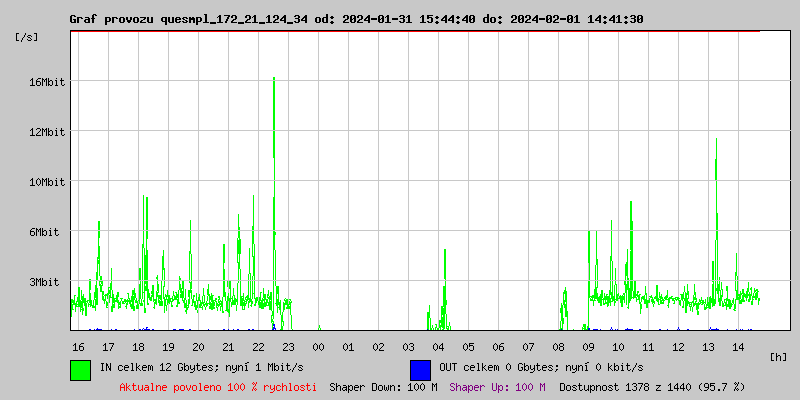Select the 00 hour marker on the time axis
This screenshot has width=800, height=400.
click(319, 346)
